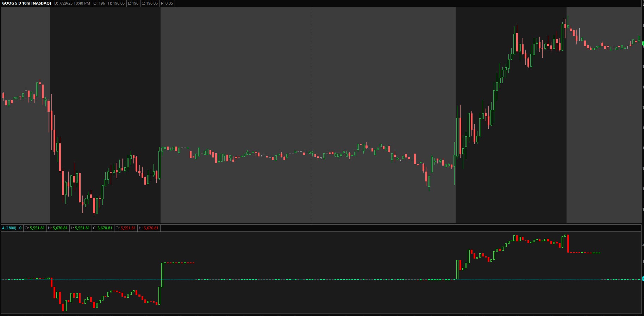This screenshot has height=316, width=644.
Task: Click the study close value C: 5,670.81
Action: (103, 228)
